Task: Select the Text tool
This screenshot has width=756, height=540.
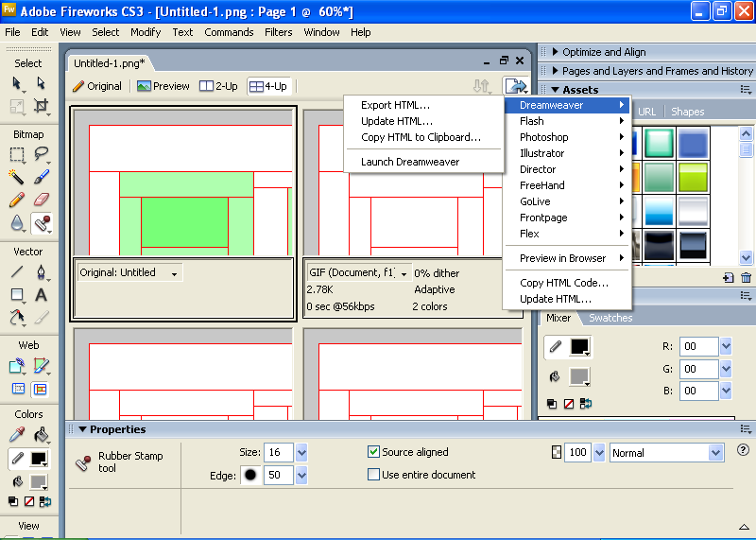Action: (x=42, y=294)
